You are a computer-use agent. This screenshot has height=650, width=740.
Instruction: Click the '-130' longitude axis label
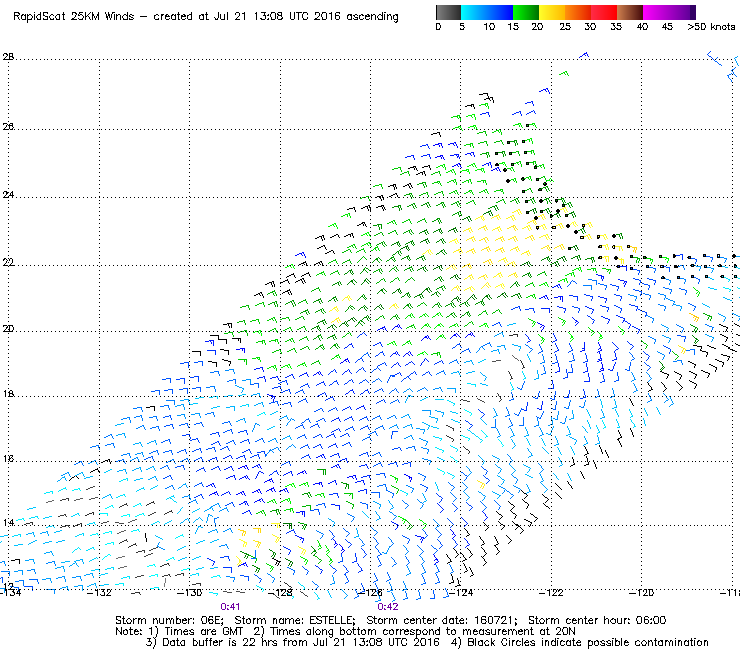[x=189, y=592]
